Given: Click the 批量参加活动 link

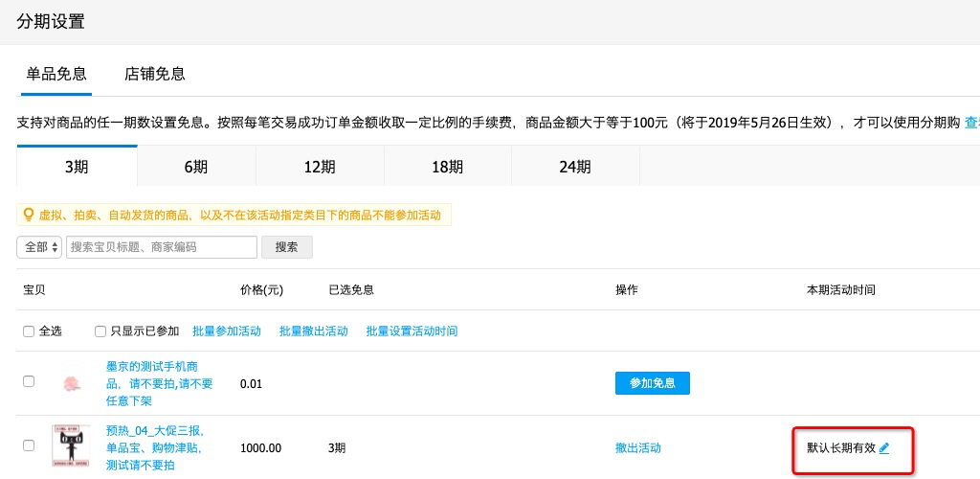Looking at the screenshot, I should (x=227, y=331).
